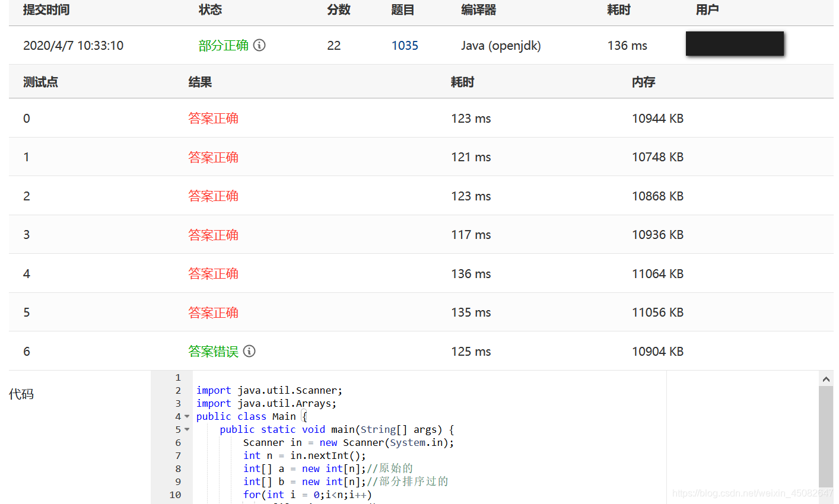Click the 分数 column header

click(339, 10)
